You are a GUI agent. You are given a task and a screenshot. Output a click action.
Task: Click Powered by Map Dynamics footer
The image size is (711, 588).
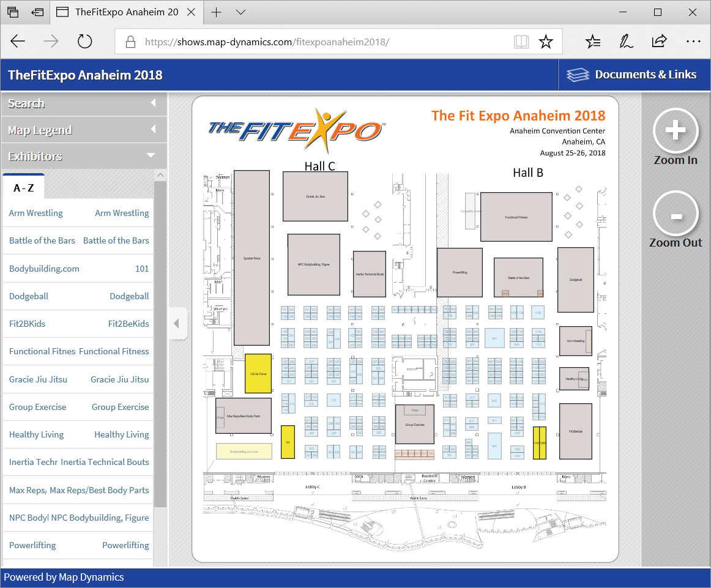click(64, 577)
